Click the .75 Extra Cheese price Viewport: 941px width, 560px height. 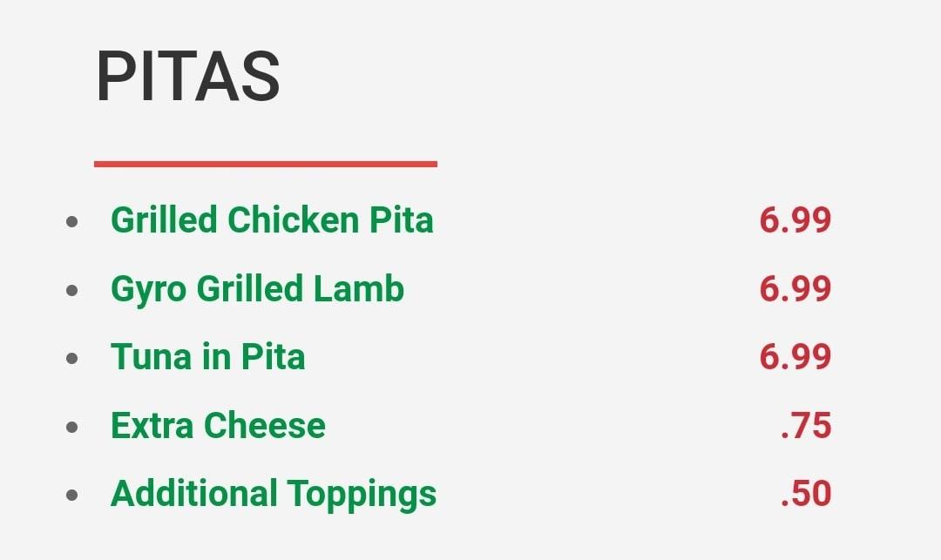pyautogui.click(x=806, y=426)
